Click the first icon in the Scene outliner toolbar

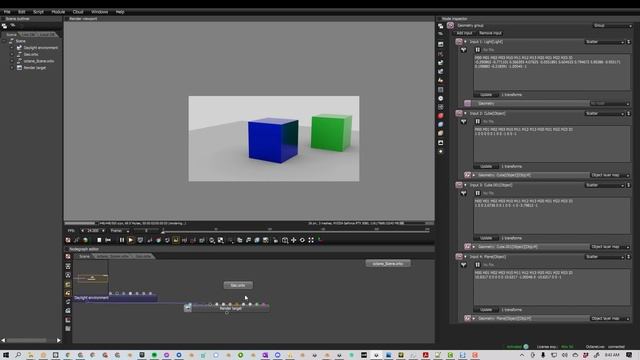pyautogui.click(x=4, y=26)
